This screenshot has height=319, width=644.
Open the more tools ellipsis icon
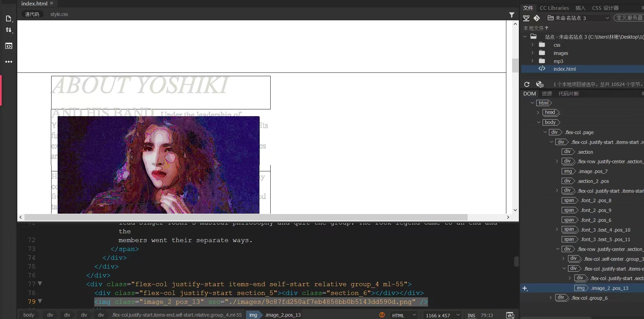pos(9,62)
